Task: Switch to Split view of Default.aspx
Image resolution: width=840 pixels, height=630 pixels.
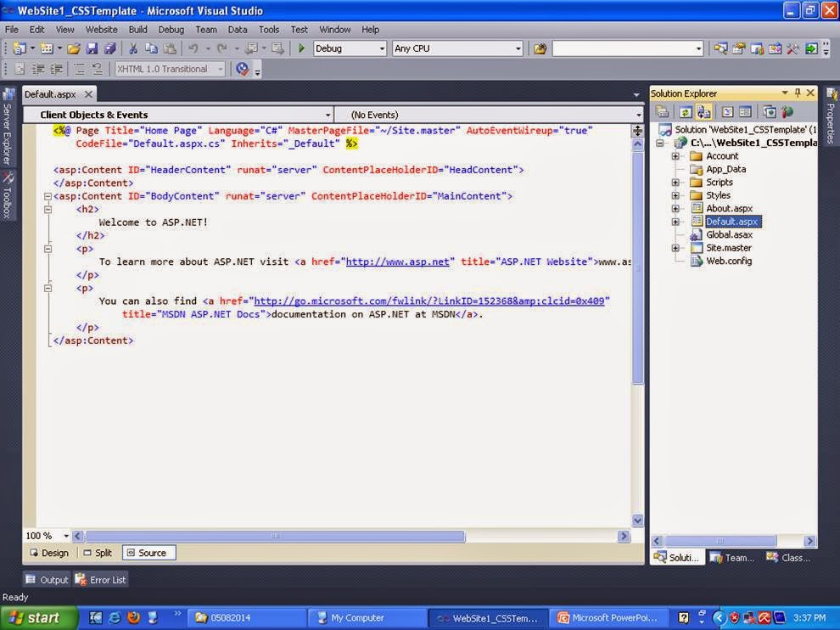Action: click(98, 553)
